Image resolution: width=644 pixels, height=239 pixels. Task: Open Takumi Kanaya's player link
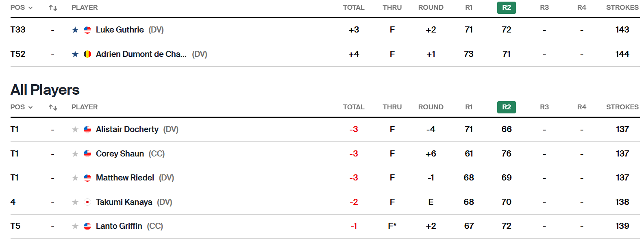point(124,202)
